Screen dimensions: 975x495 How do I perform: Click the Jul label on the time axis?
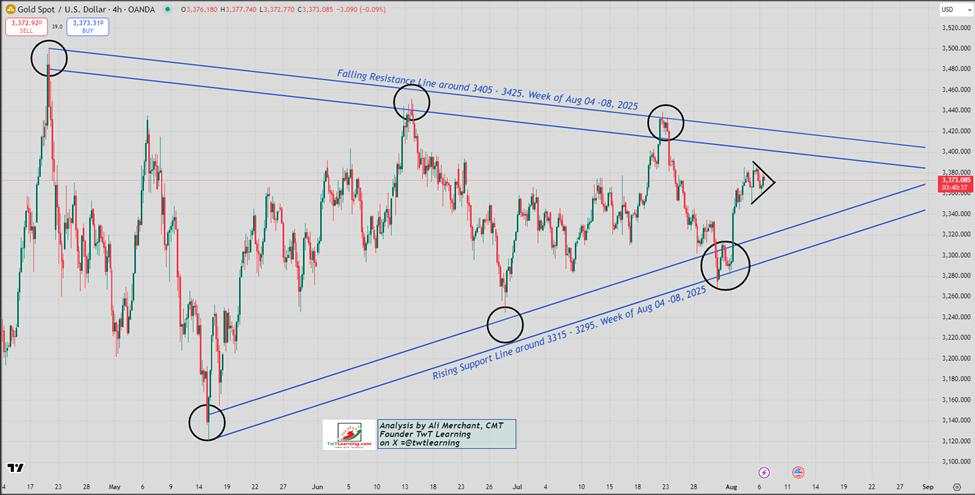pyautogui.click(x=517, y=486)
